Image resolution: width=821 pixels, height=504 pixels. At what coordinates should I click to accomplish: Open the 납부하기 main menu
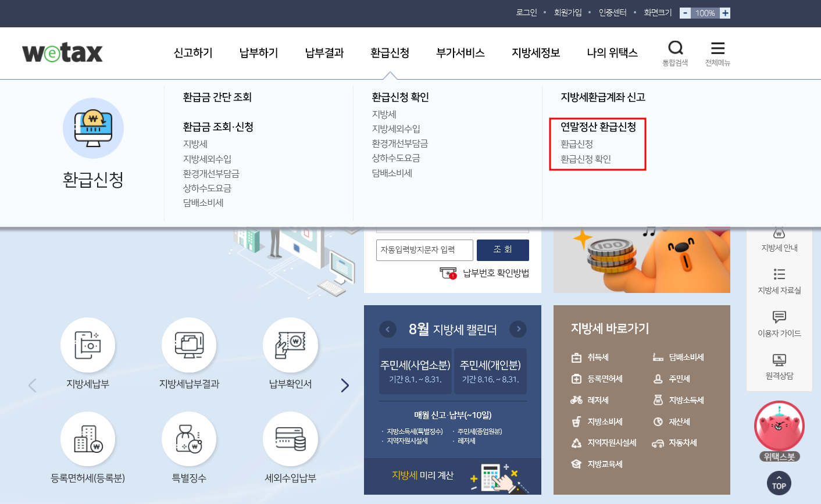(259, 53)
